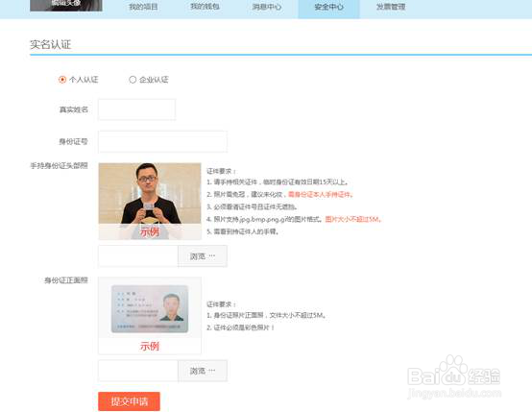Click requirement 需看到持证件人的手臂
This screenshot has height=412, width=532.
243,231
